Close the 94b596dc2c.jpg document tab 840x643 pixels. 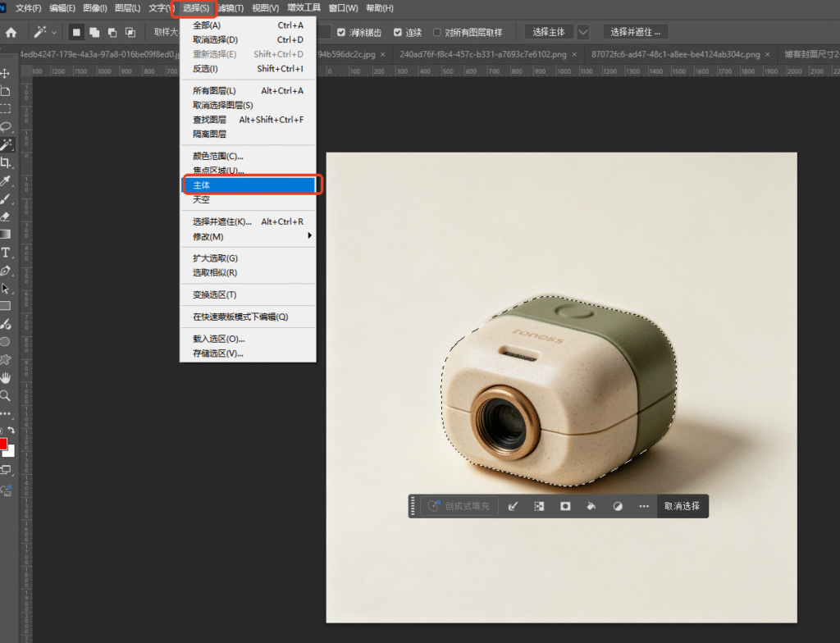(383, 55)
